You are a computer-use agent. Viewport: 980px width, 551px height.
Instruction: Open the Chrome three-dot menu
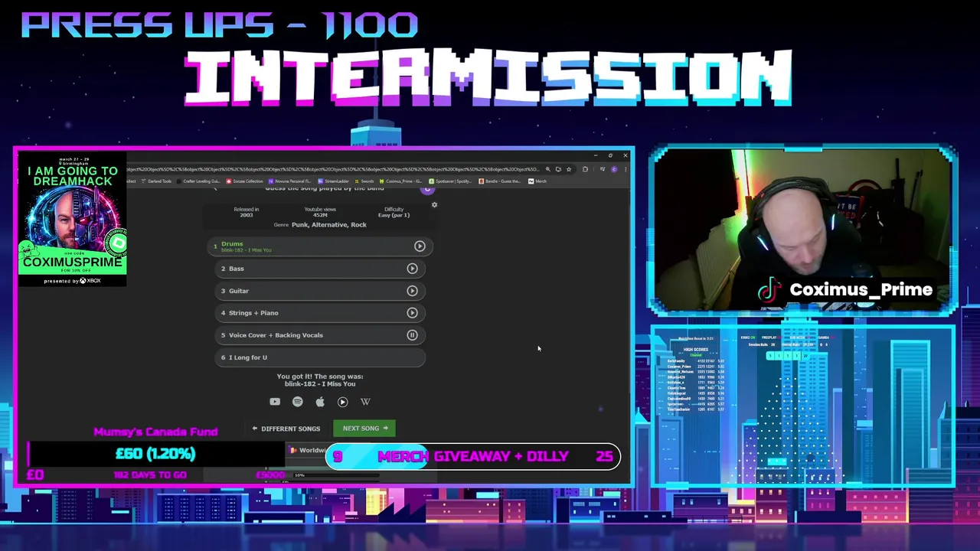point(625,169)
